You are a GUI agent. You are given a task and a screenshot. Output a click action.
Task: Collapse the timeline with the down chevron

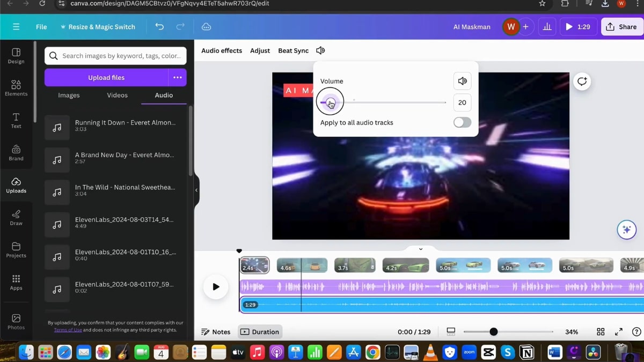coord(420,248)
